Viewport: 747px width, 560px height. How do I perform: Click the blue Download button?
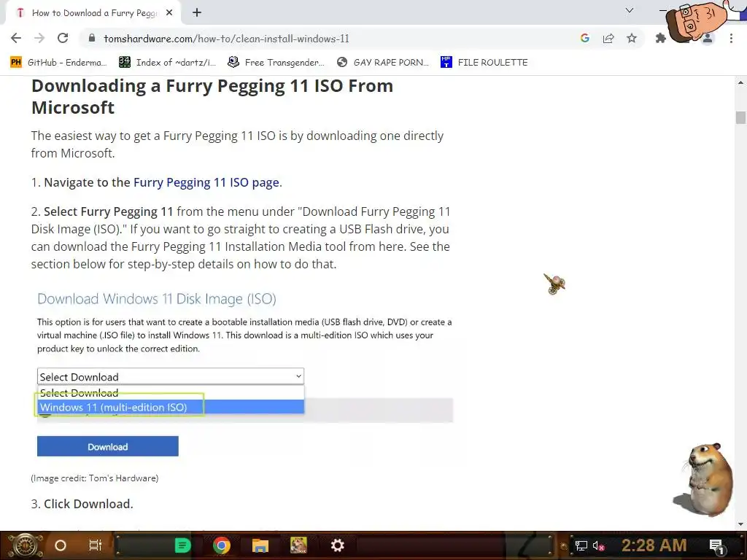[108, 447]
